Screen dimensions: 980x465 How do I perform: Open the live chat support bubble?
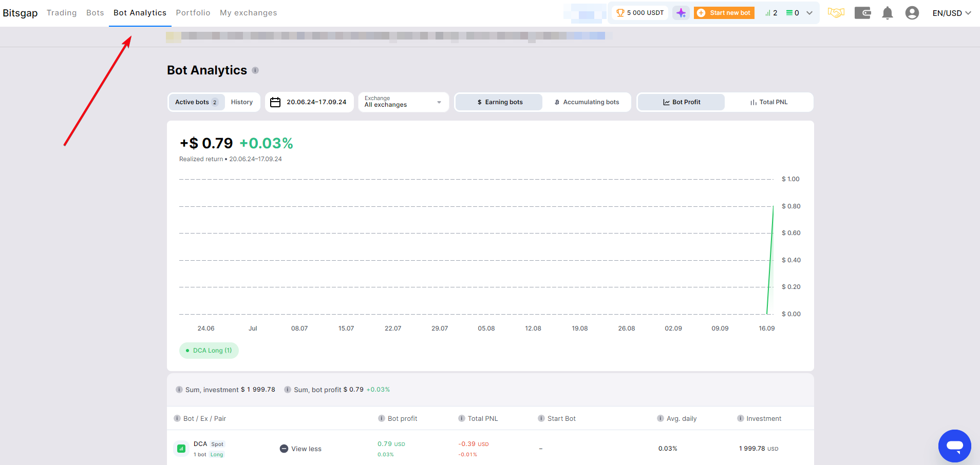pos(955,446)
